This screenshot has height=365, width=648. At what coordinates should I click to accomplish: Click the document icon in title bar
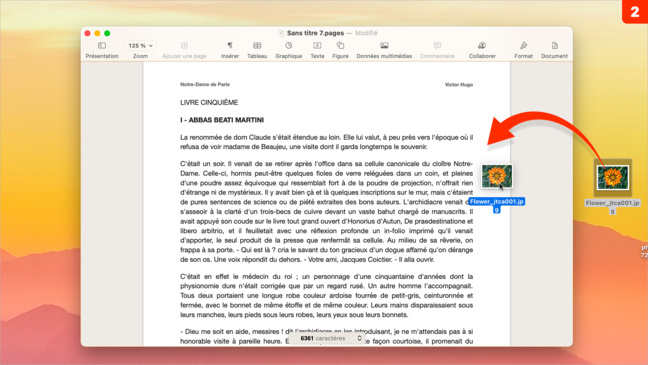click(281, 33)
